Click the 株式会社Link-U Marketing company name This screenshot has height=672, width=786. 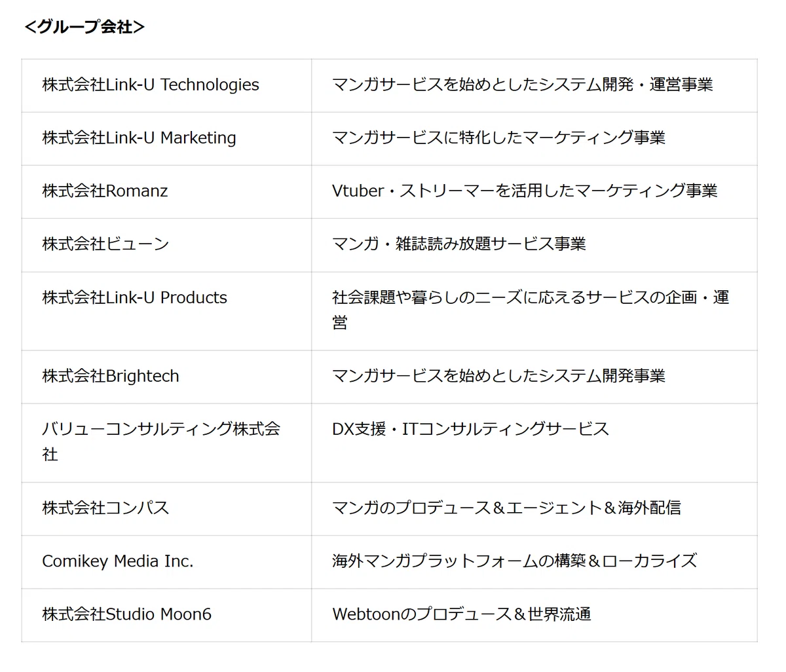139,138
